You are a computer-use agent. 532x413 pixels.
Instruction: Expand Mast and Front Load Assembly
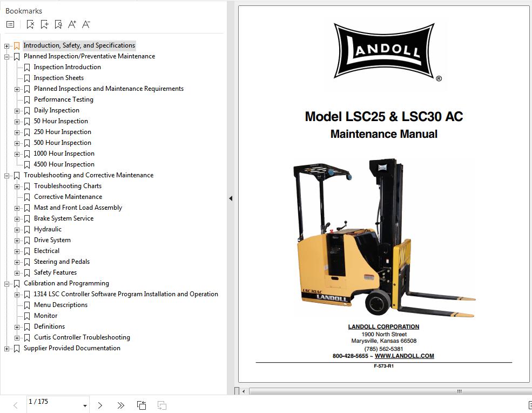(17, 208)
